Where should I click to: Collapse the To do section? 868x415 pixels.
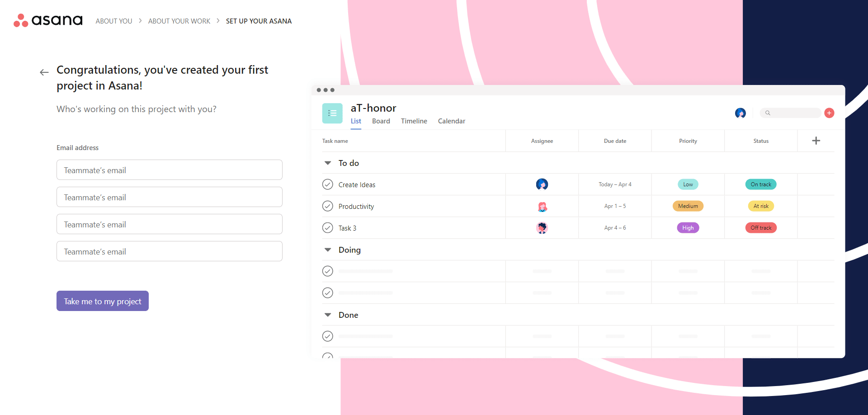328,163
